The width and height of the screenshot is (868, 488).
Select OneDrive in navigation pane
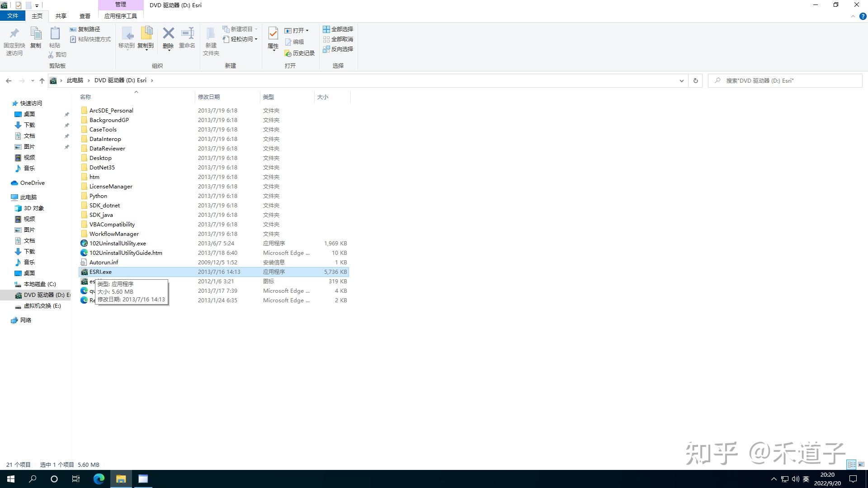click(x=33, y=183)
